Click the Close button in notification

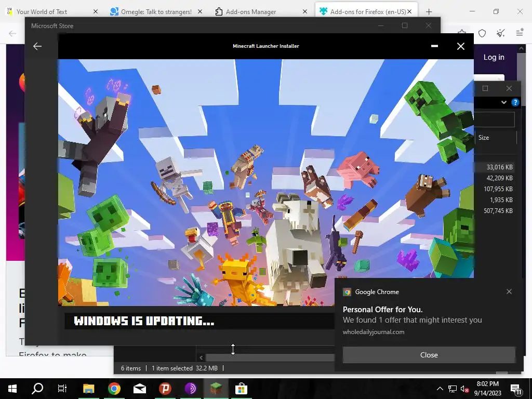[429, 355]
